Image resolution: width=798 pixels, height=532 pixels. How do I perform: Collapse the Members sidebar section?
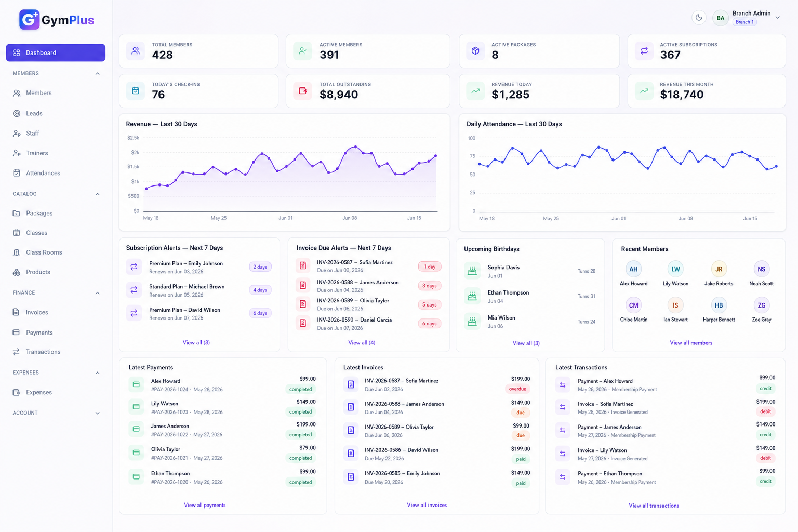(x=97, y=74)
